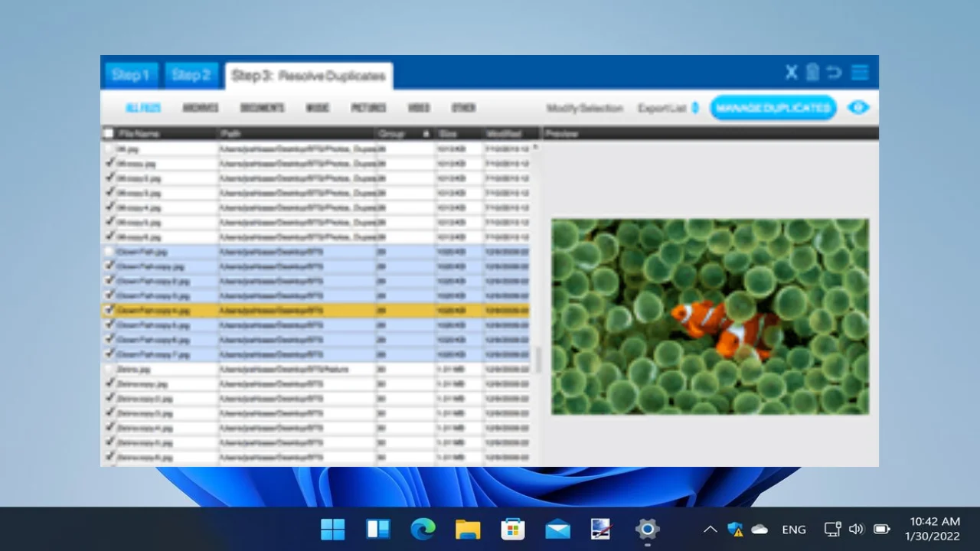Image resolution: width=980 pixels, height=551 pixels.
Task: Open the Windows Start menu
Action: 333,529
